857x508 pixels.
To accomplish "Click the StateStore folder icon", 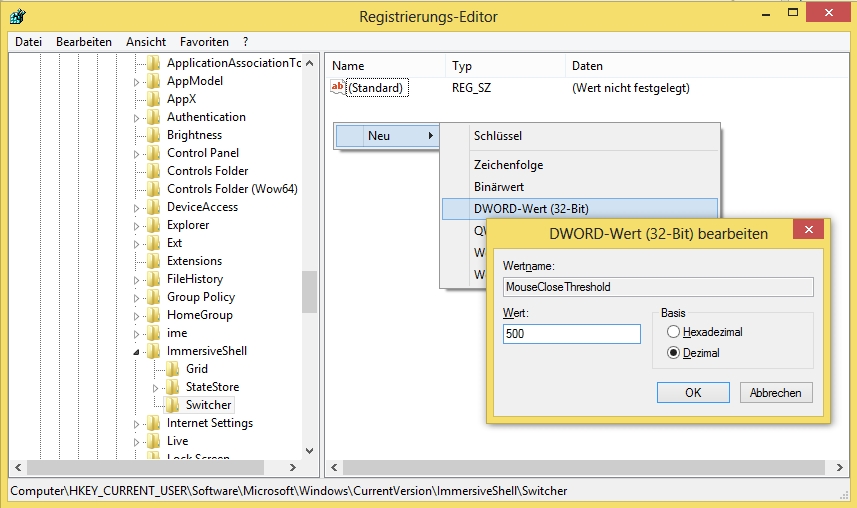I will (x=173, y=387).
